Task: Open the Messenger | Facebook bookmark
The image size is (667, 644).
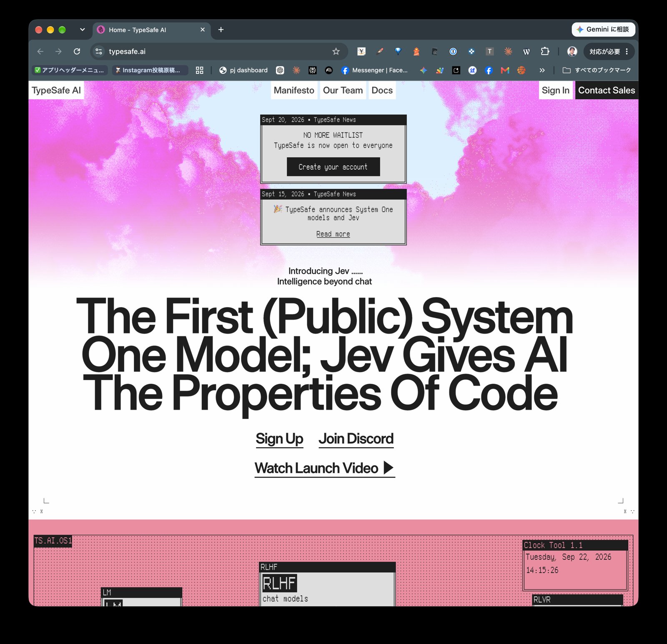Action: pyautogui.click(x=374, y=70)
